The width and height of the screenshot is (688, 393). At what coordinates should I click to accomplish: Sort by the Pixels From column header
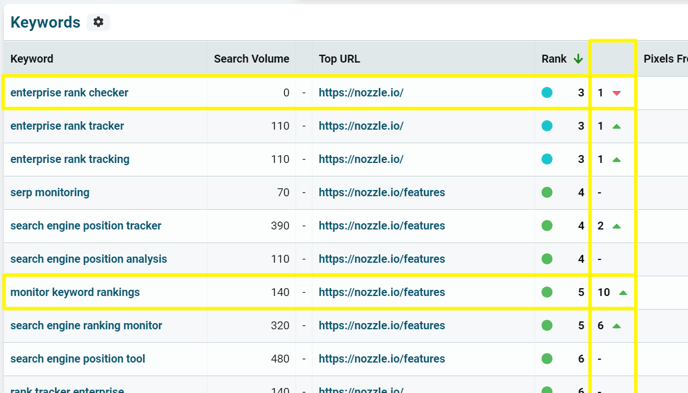pos(665,59)
